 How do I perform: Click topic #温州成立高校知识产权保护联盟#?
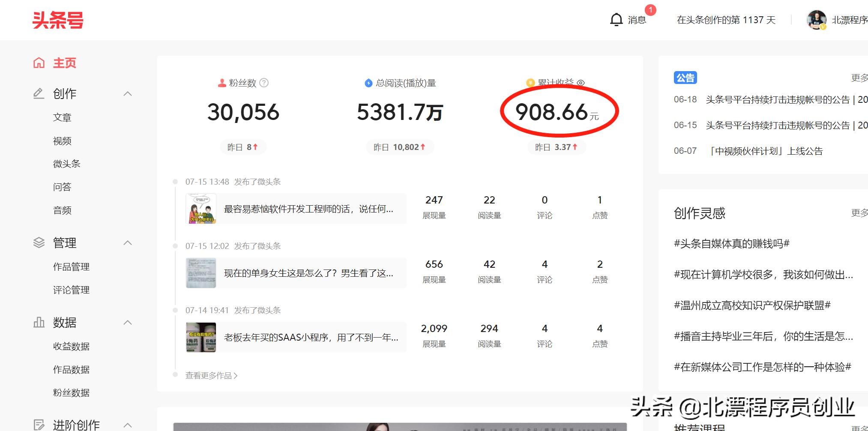point(752,305)
